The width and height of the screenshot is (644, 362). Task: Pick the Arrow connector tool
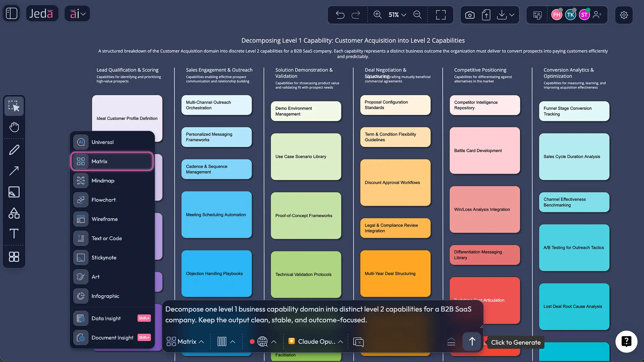click(14, 171)
